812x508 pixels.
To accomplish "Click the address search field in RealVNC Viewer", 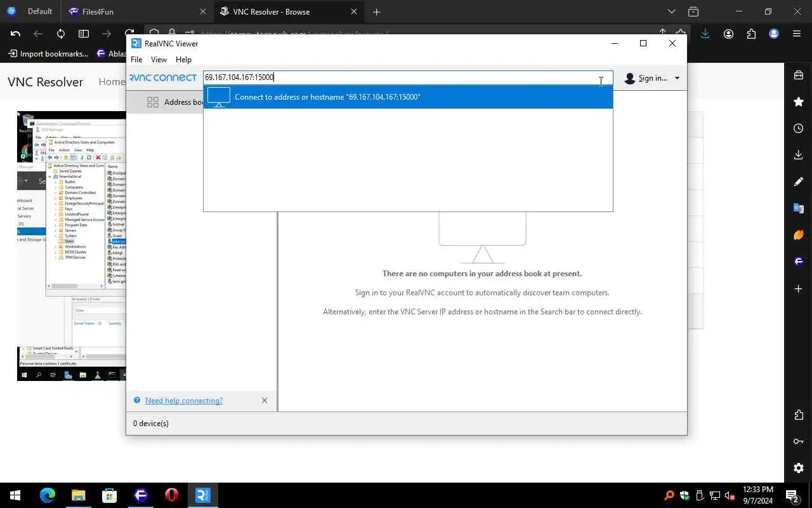I will 408,77.
